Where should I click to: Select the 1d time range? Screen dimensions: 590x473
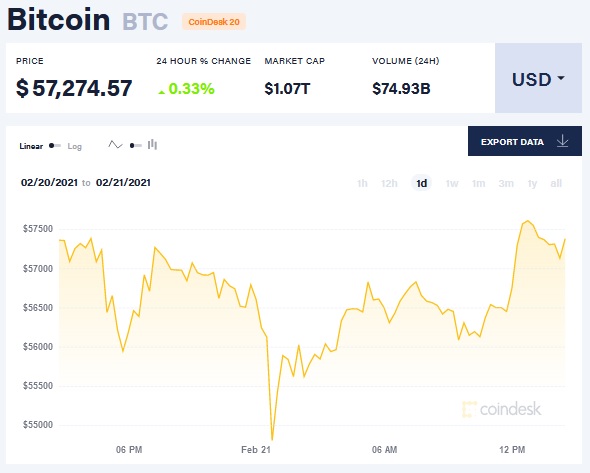point(421,183)
